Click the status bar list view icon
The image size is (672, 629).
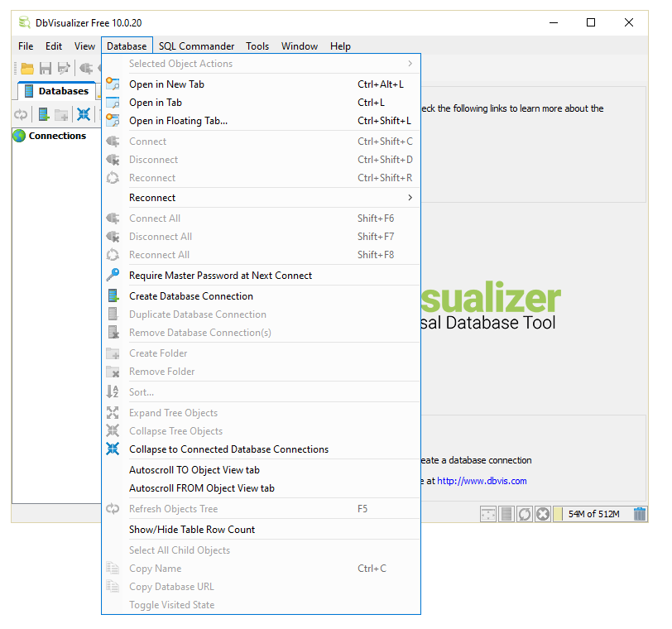(x=506, y=514)
